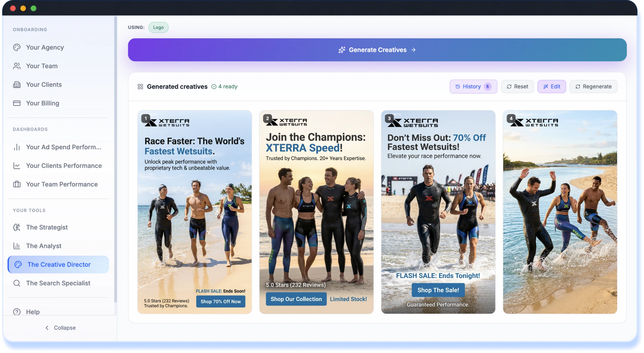Click the DASHBOARDS section label

pyautogui.click(x=30, y=129)
